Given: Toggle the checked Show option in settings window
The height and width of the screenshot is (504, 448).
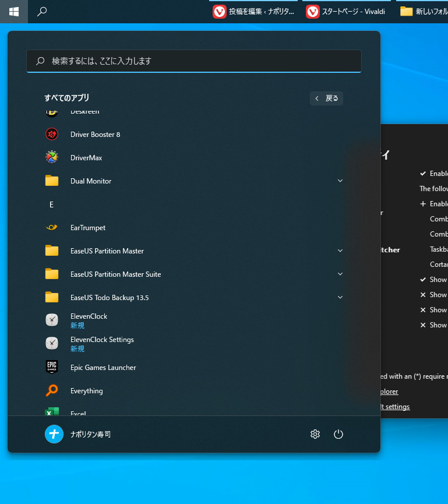Looking at the screenshot, I should coord(434,280).
